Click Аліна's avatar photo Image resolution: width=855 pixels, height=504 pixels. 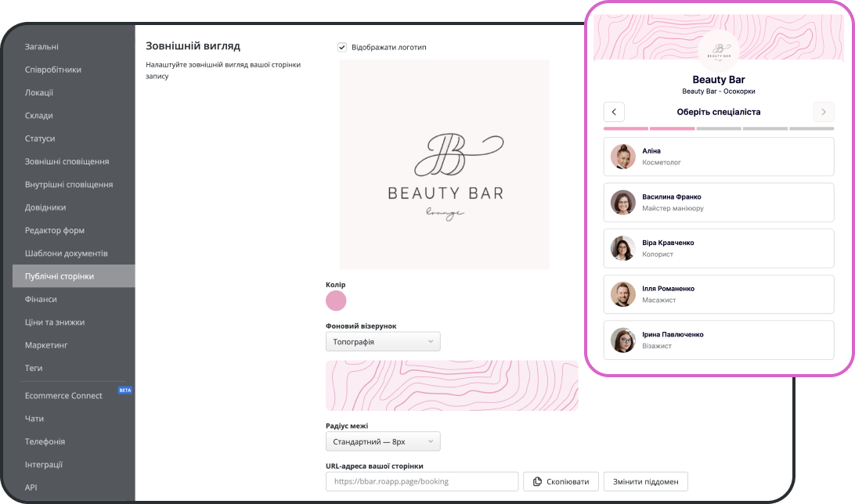click(622, 157)
